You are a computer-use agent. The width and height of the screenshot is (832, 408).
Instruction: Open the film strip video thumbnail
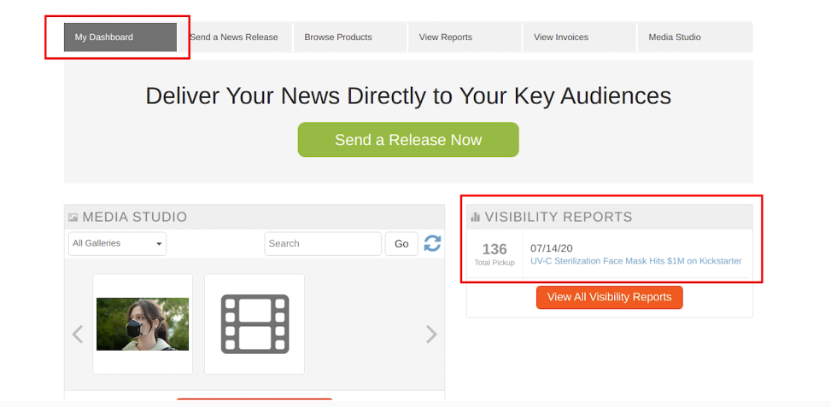pos(254,325)
